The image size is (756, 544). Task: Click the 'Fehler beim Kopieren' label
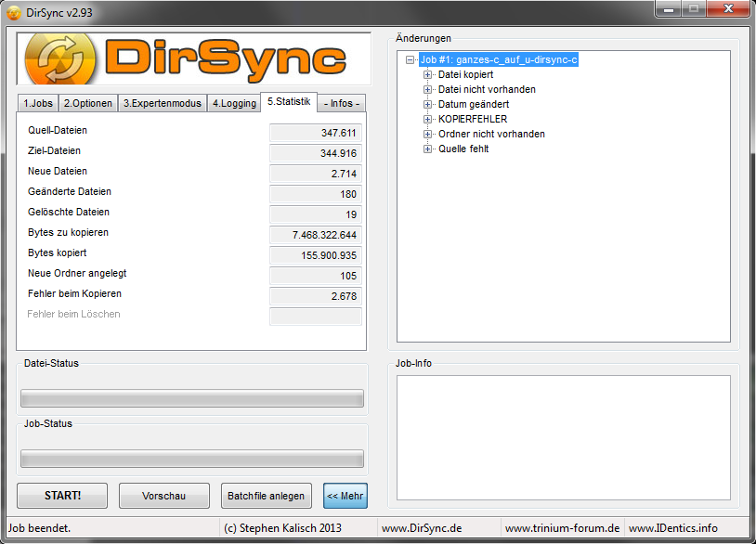[74, 293]
